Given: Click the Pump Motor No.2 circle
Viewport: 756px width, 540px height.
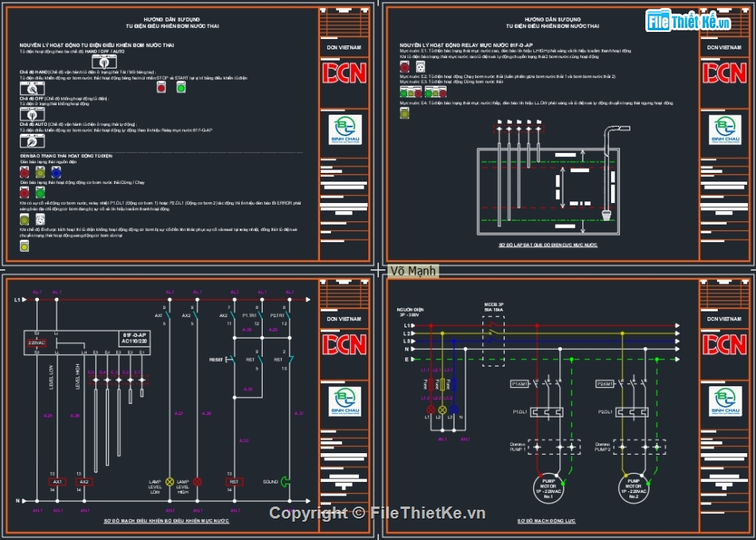Looking at the screenshot, I should [633, 488].
